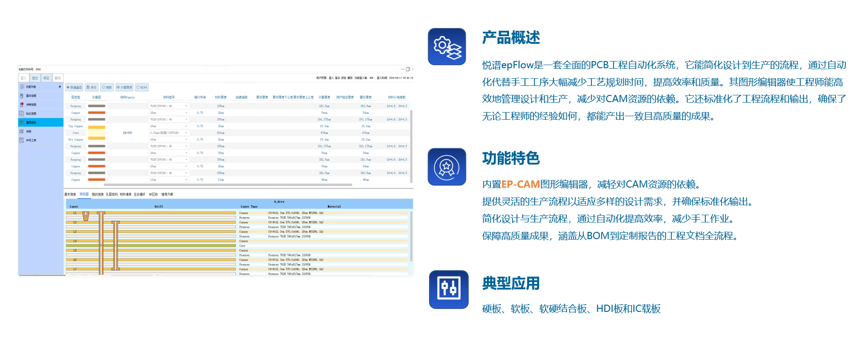
Task: Switch to the 压合循环 tab
Action: [x=140, y=194]
